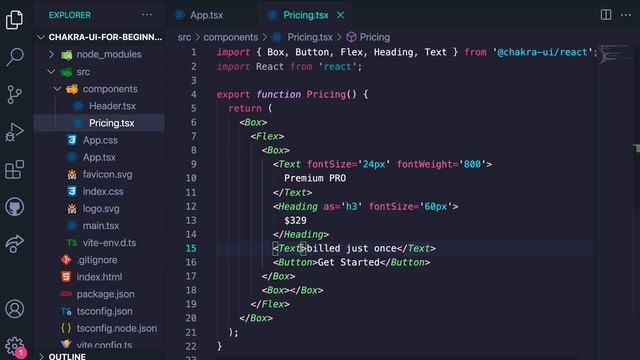This screenshot has height=360, width=640.
Task: Click the Pricing symbol breadcrumb
Action: [374, 37]
